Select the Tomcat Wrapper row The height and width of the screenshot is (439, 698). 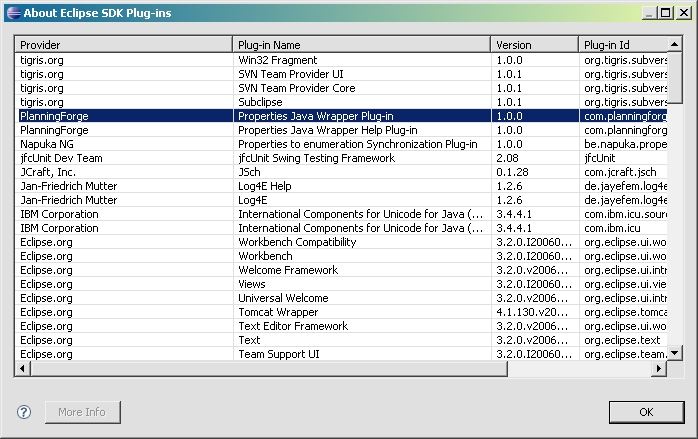pos(341,312)
